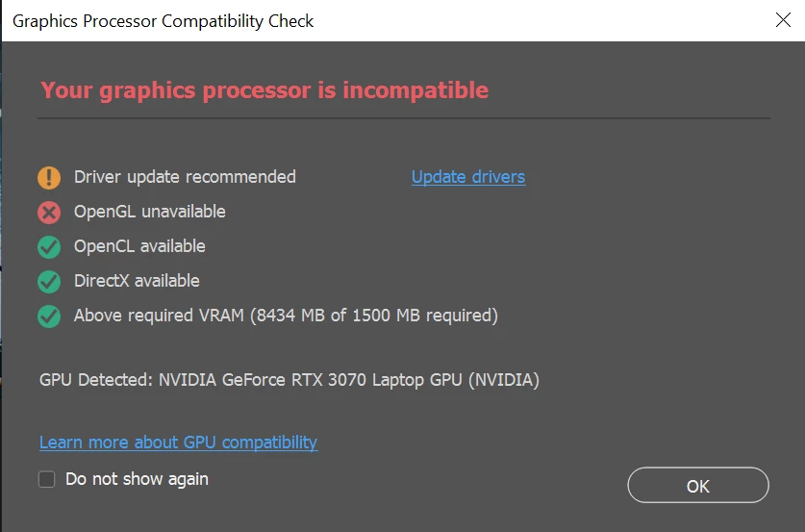This screenshot has height=532, width=805.
Task: Open the Update drivers link
Action: point(468,177)
